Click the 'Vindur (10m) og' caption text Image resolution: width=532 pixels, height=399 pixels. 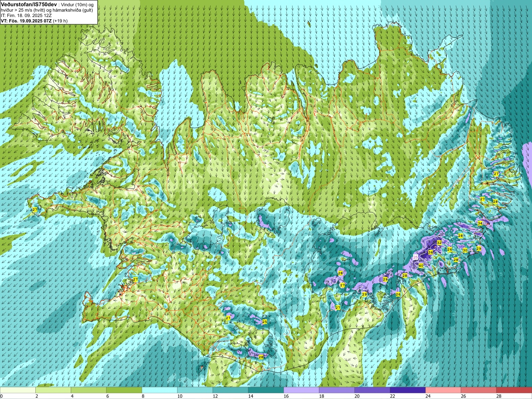(77, 5)
